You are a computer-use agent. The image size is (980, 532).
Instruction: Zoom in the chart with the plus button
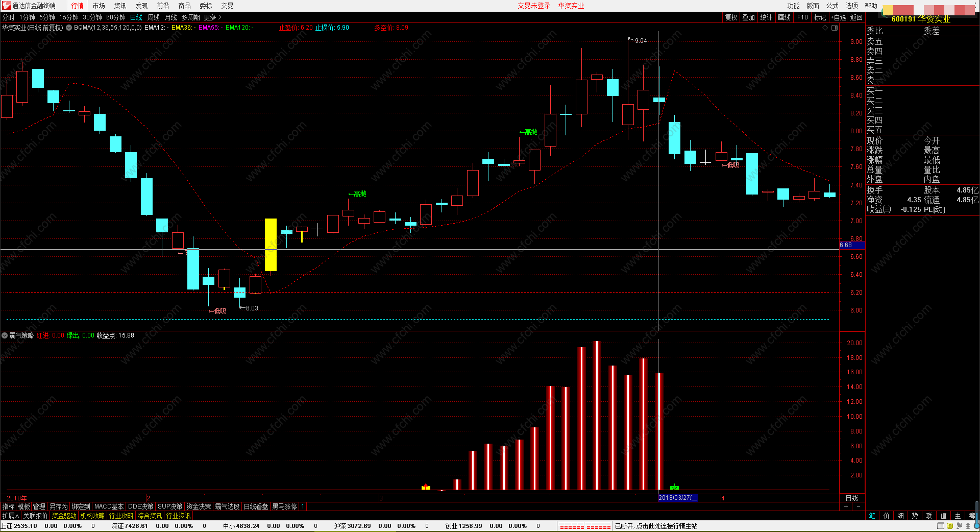(x=846, y=506)
